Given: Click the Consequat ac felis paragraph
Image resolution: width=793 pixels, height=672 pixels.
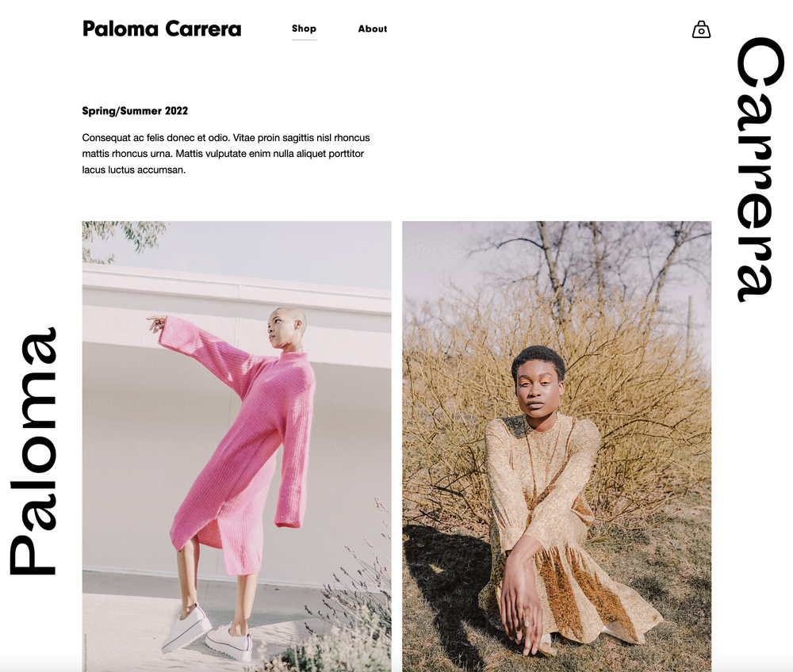Looking at the screenshot, I should pyautogui.click(x=226, y=154).
